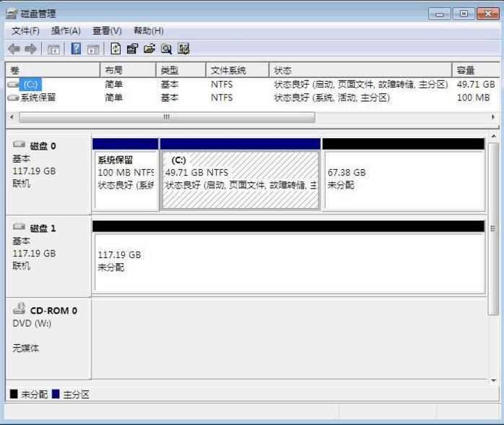504x425 pixels.
Task: Click the 49.71 GB capacity cell
Action: (476, 85)
